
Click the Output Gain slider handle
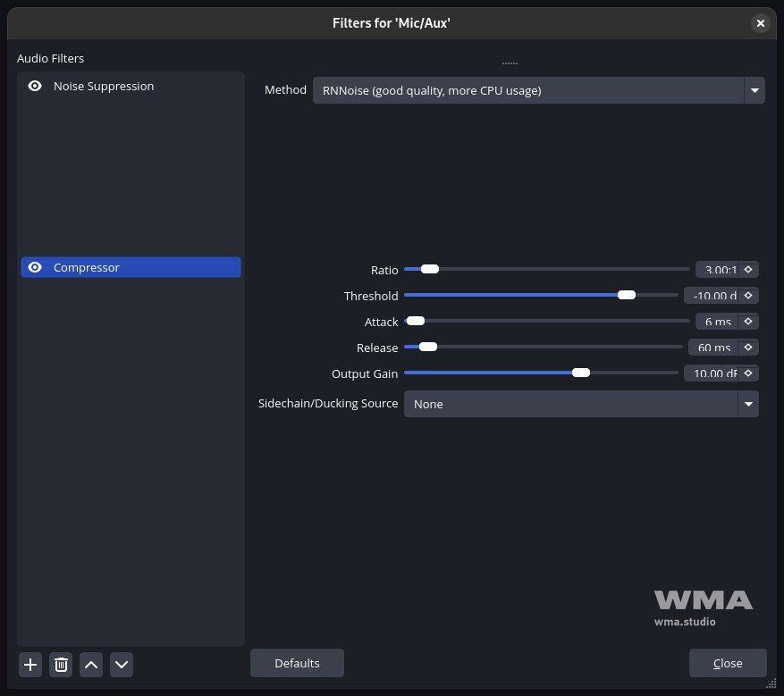(x=581, y=373)
